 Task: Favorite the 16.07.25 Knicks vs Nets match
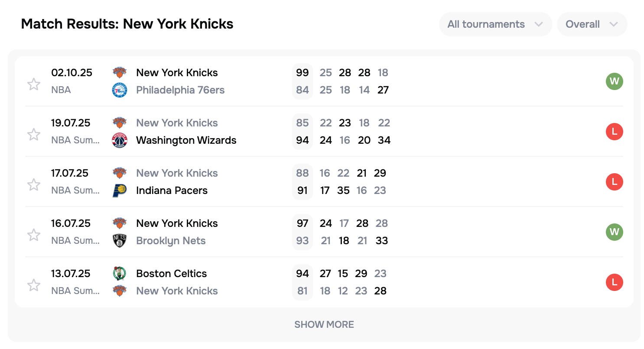(x=34, y=235)
